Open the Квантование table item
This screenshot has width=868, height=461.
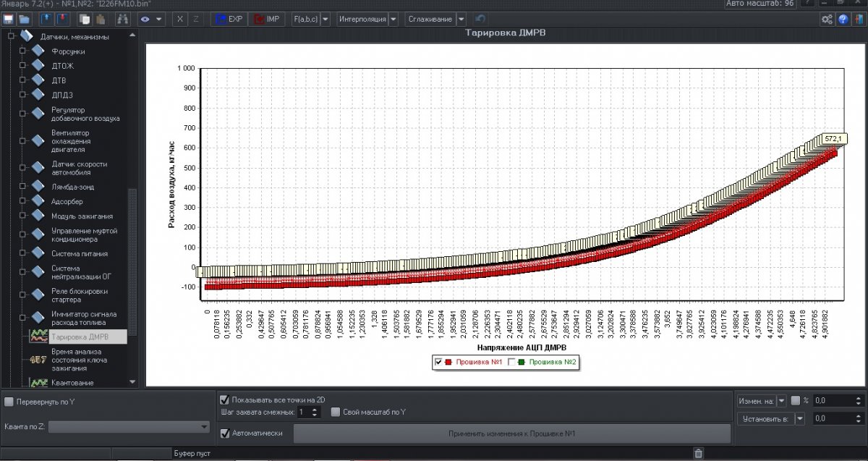(x=72, y=382)
